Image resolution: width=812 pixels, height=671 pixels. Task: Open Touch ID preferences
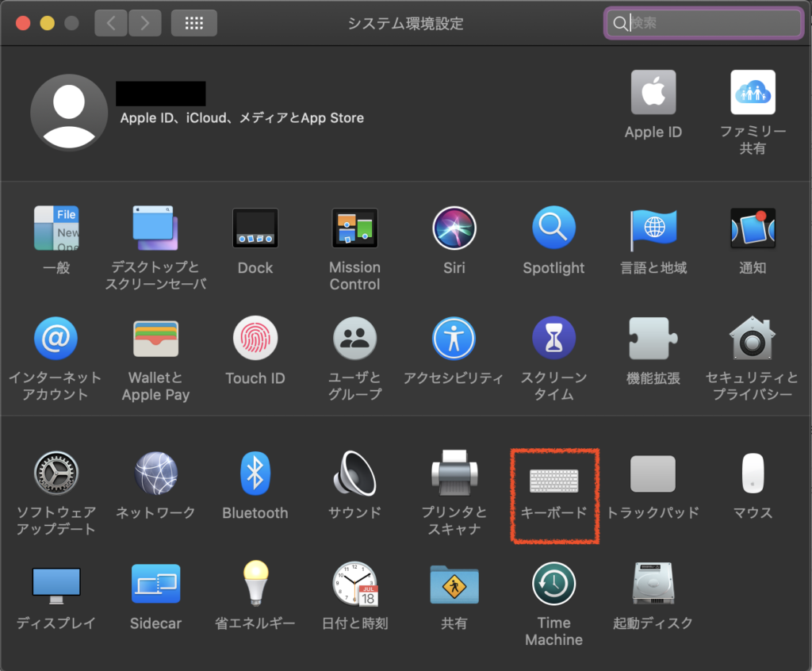click(255, 339)
